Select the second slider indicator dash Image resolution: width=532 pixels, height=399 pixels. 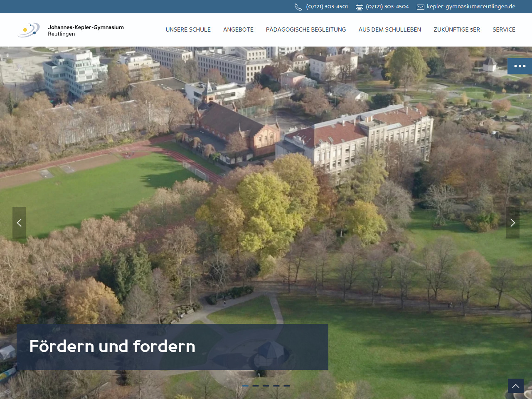(256, 386)
